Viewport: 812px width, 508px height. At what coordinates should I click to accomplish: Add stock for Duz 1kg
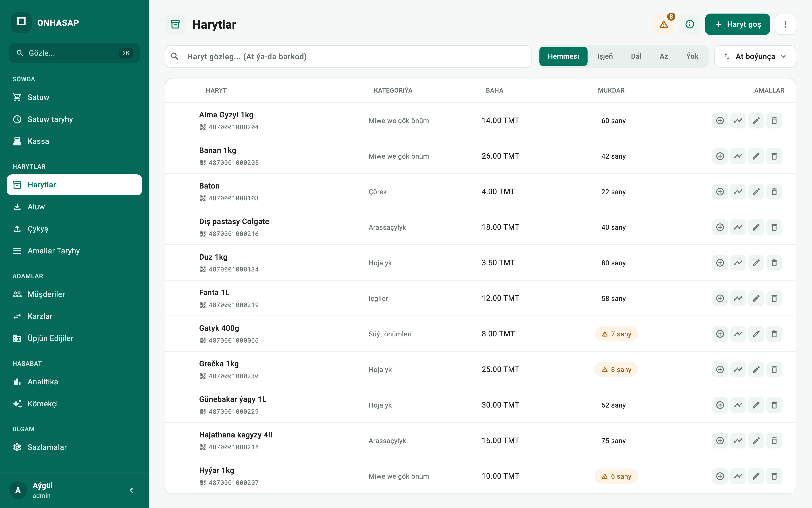click(x=720, y=263)
